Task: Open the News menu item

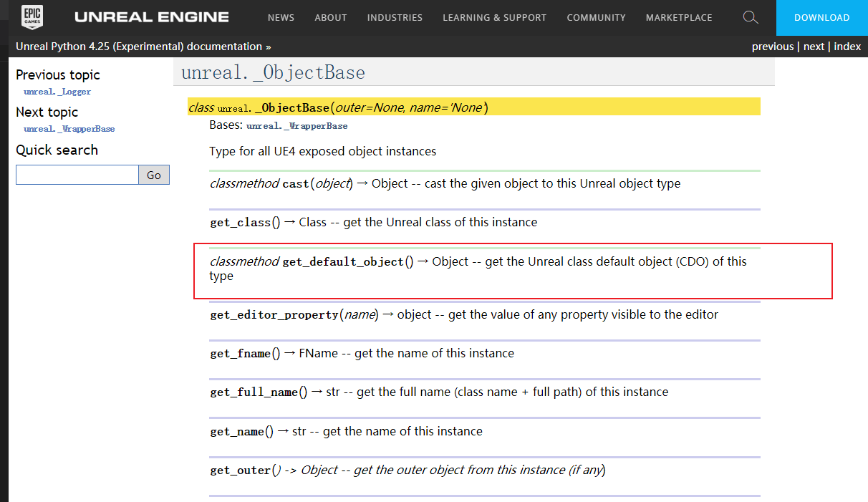Action: [x=281, y=17]
